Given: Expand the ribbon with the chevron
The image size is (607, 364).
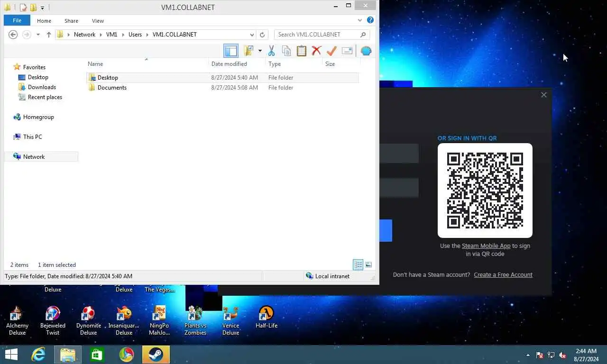Looking at the screenshot, I should [359, 20].
